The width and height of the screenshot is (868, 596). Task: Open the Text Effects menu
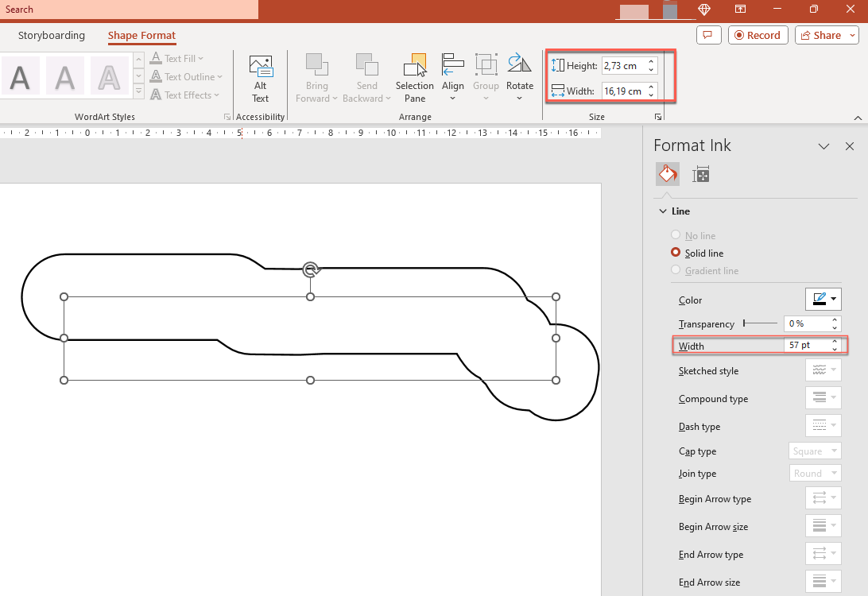[185, 95]
